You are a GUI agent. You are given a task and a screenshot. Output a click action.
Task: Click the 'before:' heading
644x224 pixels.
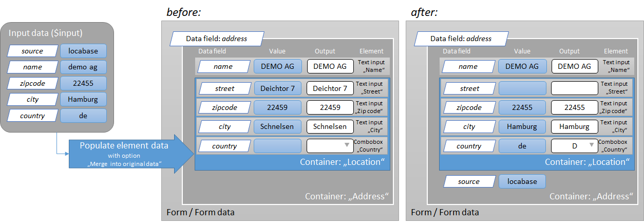[182, 12]
